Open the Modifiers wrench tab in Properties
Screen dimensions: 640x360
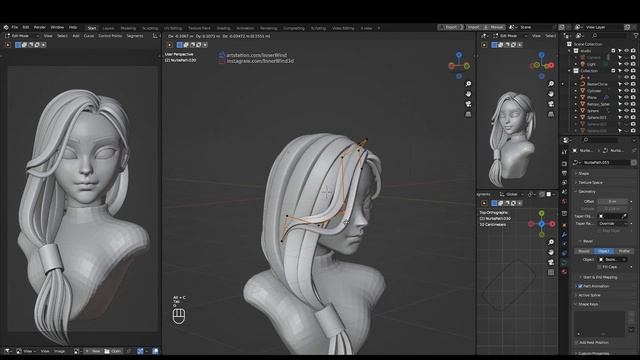(x=564, y=235)
